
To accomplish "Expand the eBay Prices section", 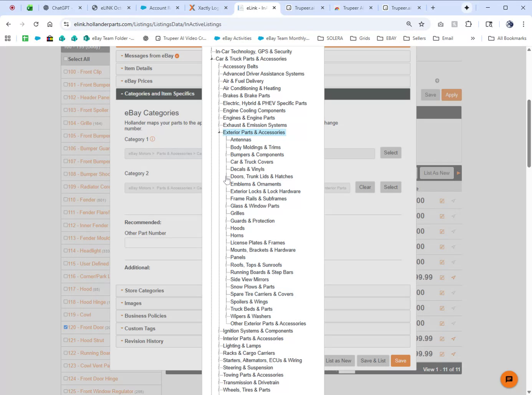I will pos(159,81).
